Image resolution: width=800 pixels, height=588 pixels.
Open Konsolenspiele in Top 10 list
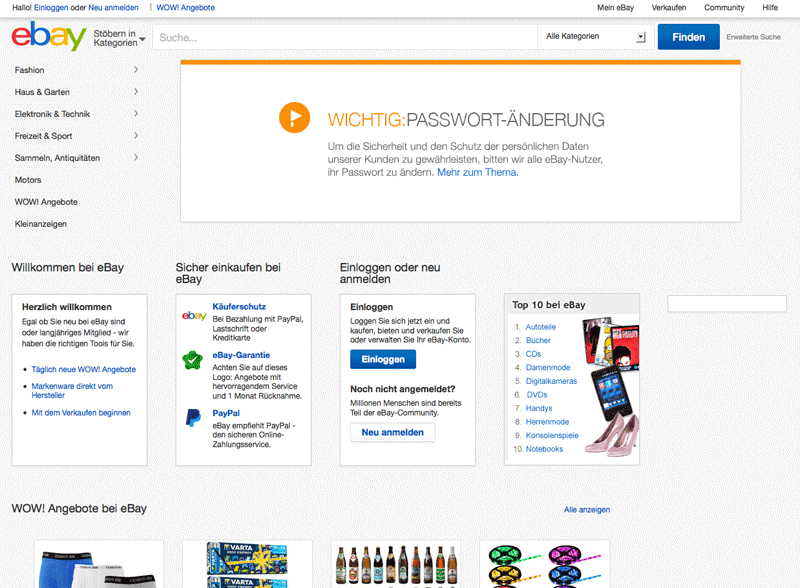coord(552,435)
